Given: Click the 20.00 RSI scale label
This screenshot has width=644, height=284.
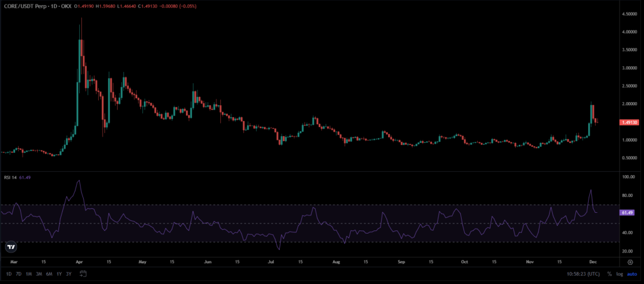Looking at the screenshot, I should point(628,251).
